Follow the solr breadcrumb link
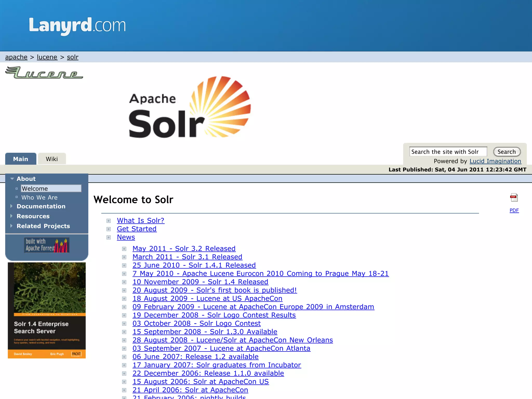532x399 pixels. (73, 57)
